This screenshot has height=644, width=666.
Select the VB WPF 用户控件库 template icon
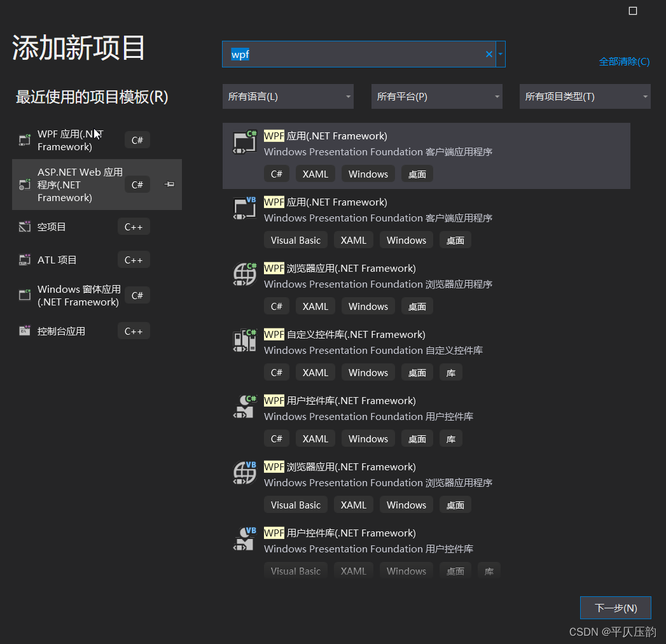coord(244,539)
